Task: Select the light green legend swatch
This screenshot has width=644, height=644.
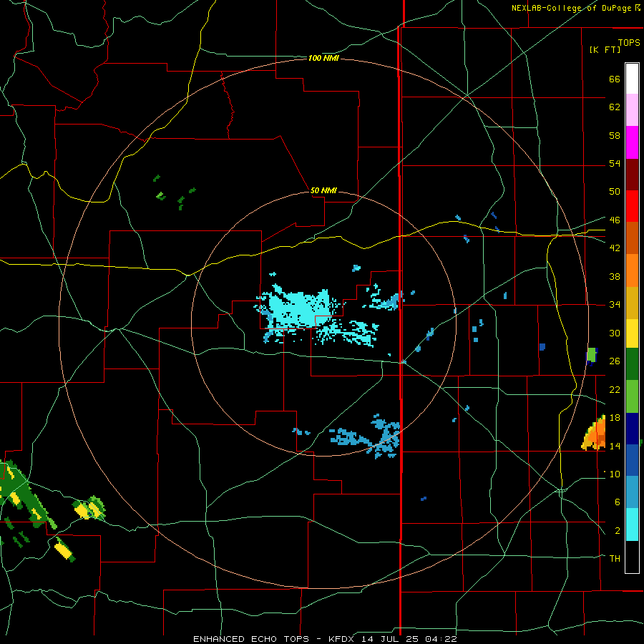Action: pyautogui.click(x=632, y=396)
